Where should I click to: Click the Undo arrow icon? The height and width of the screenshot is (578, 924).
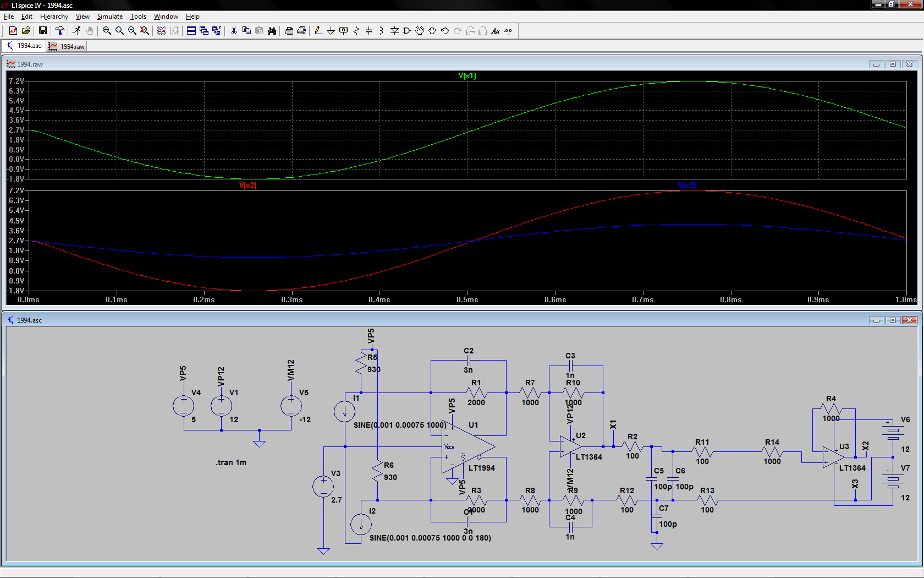point(445,31)
